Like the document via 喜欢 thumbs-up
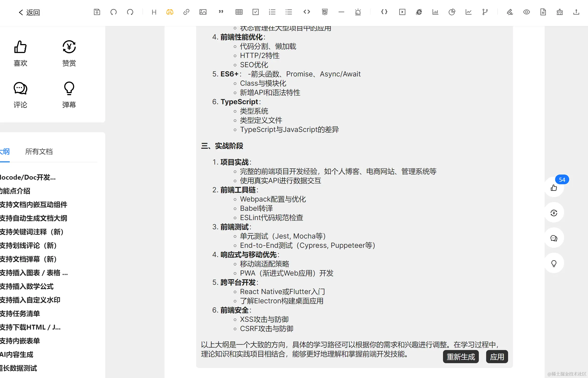The height and width of the screenshot is (378, 588). click(x=20, y=53)
